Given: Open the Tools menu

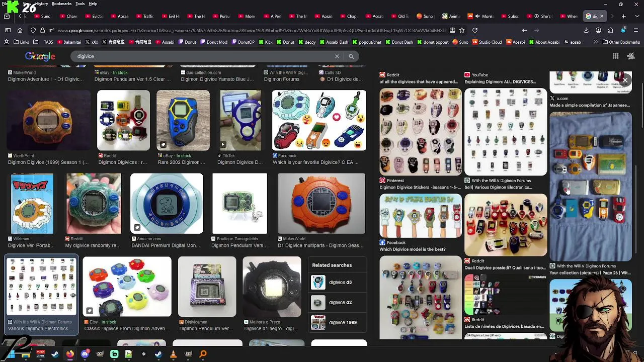Looking at the screenshot, I should coord(80,4).
